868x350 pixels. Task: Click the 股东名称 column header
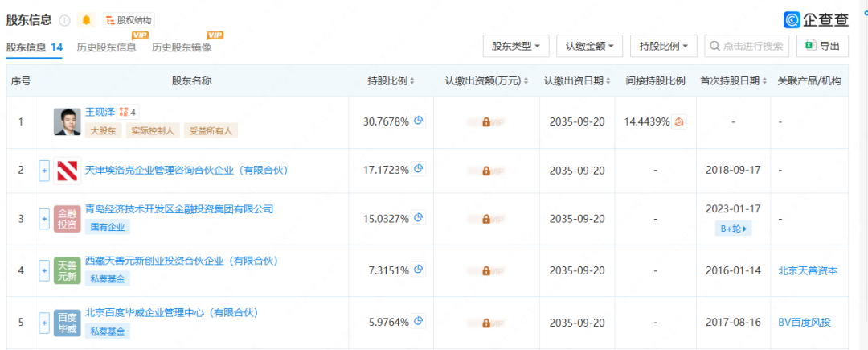tap(191, 80)
